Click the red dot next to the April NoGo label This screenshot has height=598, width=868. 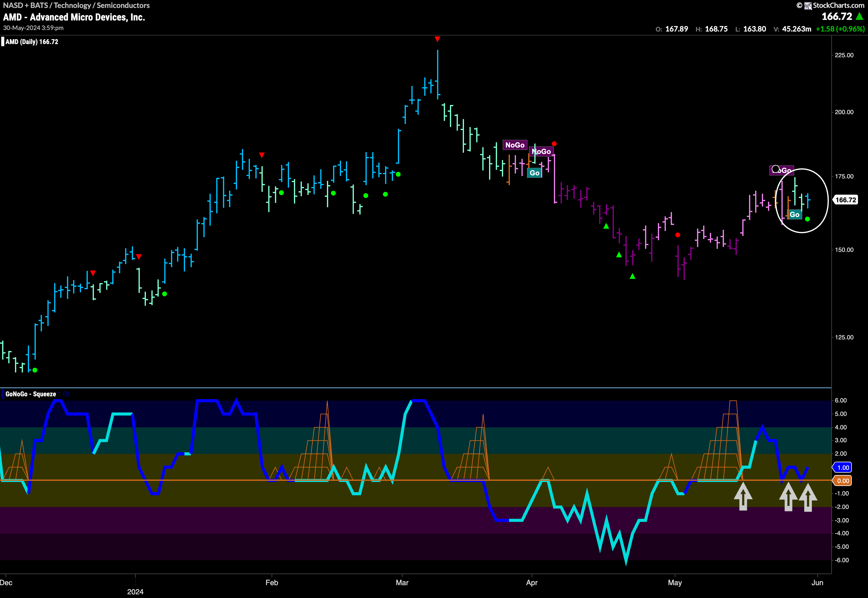pyautogui.click(x=554, y=144)
